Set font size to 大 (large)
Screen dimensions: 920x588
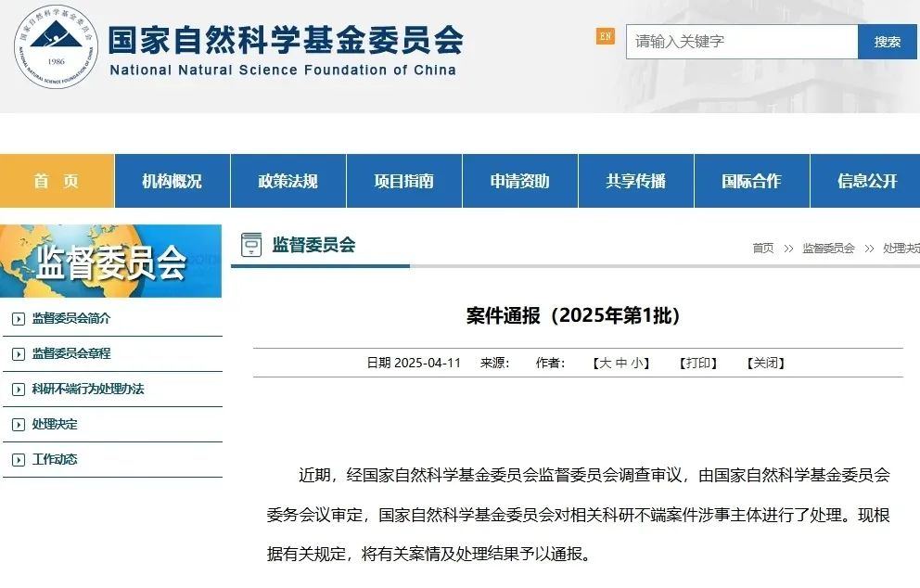605,364
